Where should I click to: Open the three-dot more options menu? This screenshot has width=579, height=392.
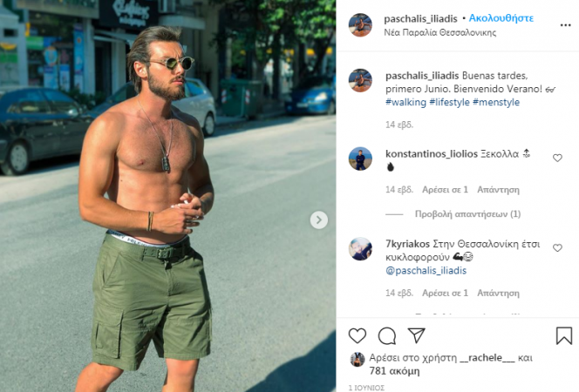click(x=565, y=25)
